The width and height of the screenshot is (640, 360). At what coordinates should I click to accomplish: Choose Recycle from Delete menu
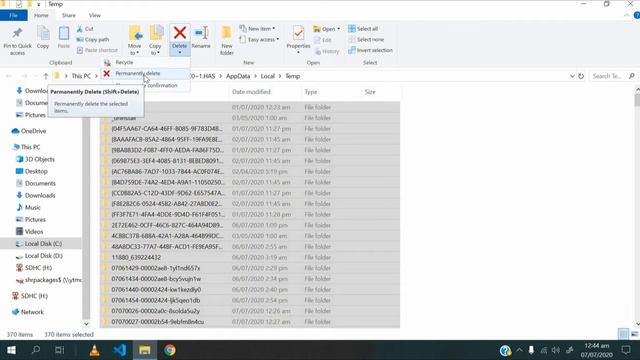[124, 62]
